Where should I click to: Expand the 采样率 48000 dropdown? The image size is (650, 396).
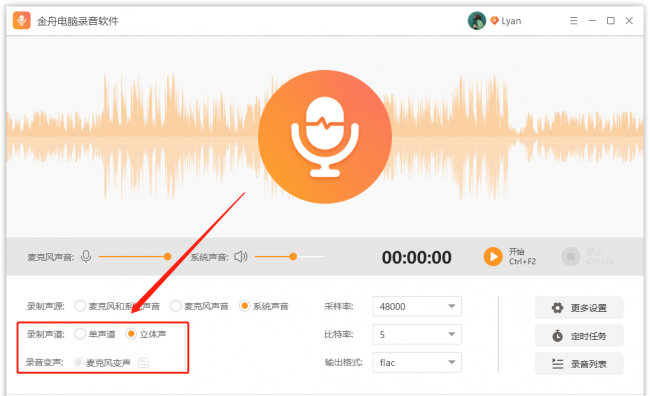417,306
